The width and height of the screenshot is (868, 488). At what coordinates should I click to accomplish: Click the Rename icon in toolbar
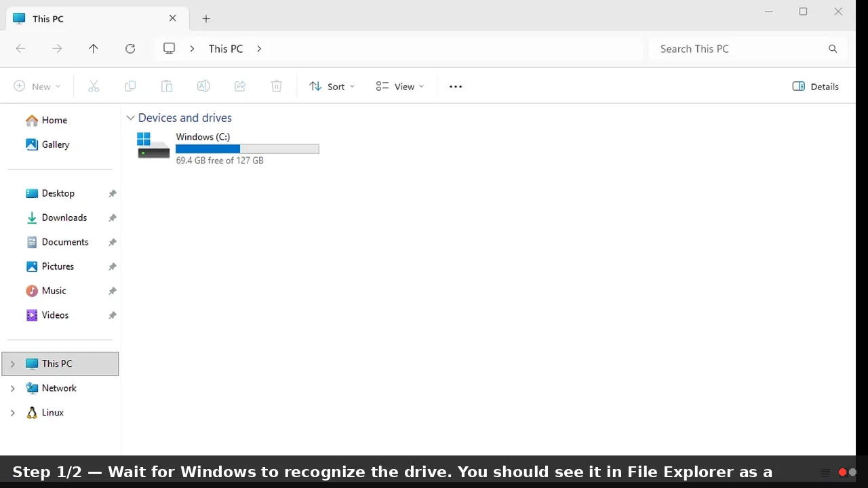pos(203,86)
